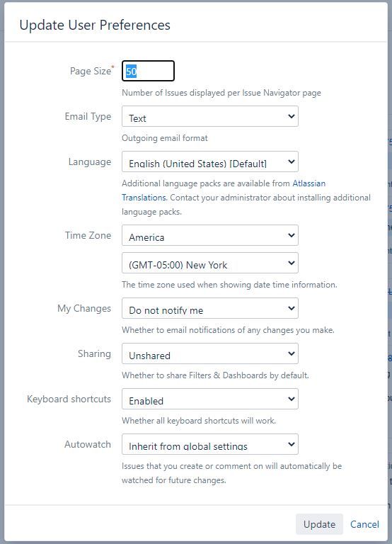The width and height of the screenshot is (392, 544).
Task: Open the New York time zone city dropdown
Action: point(209,263)
